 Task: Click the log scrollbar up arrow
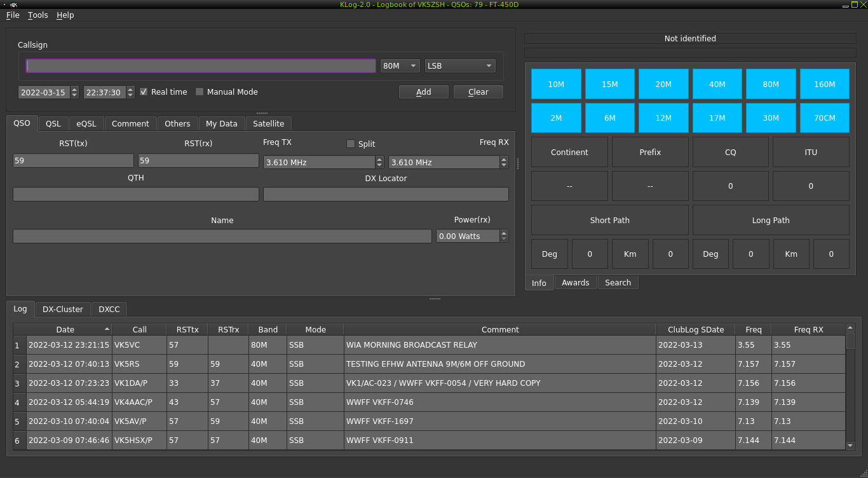(851, 328)
